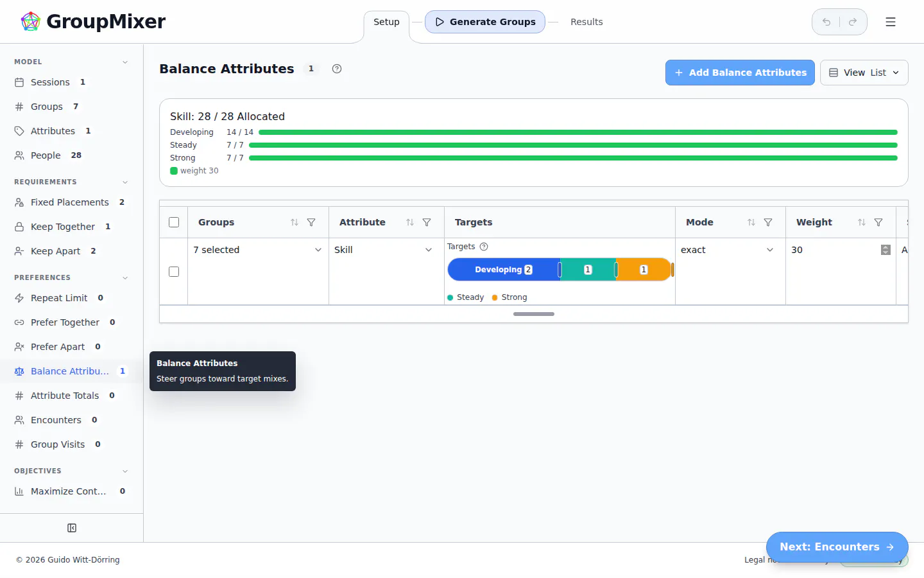The height and width of the screenshot is (578, 924).
Task: Open Group Visits in the sidebar
Action: [x=71, y=444]
